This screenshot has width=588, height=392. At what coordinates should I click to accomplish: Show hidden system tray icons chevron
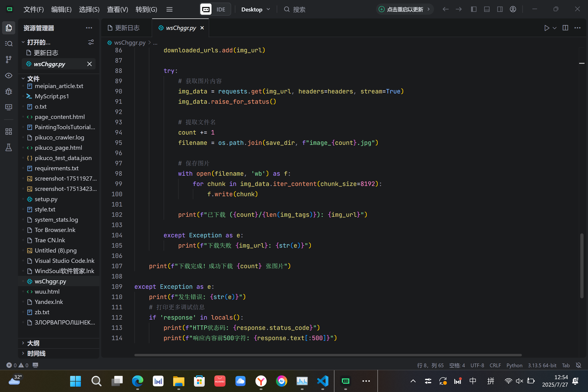pyautogui.click(x=413, y=381)
